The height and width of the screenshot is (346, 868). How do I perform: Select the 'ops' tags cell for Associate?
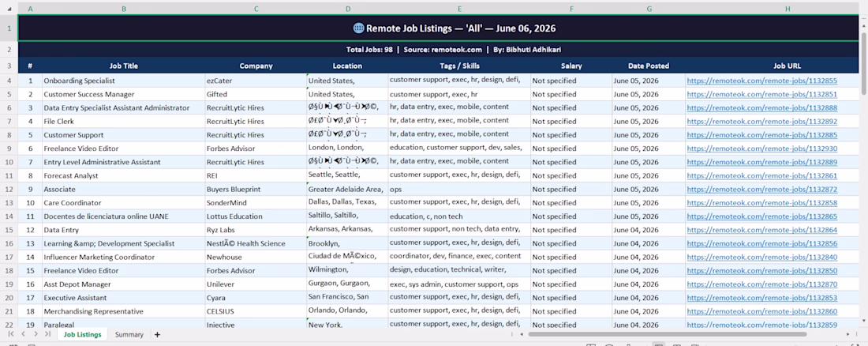459,189
